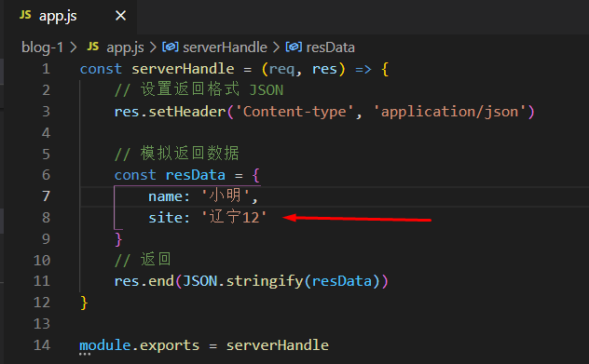Select serverHandle breadcrumb item
The width and height of the screenshot is (589, 364).
point(225,47)
